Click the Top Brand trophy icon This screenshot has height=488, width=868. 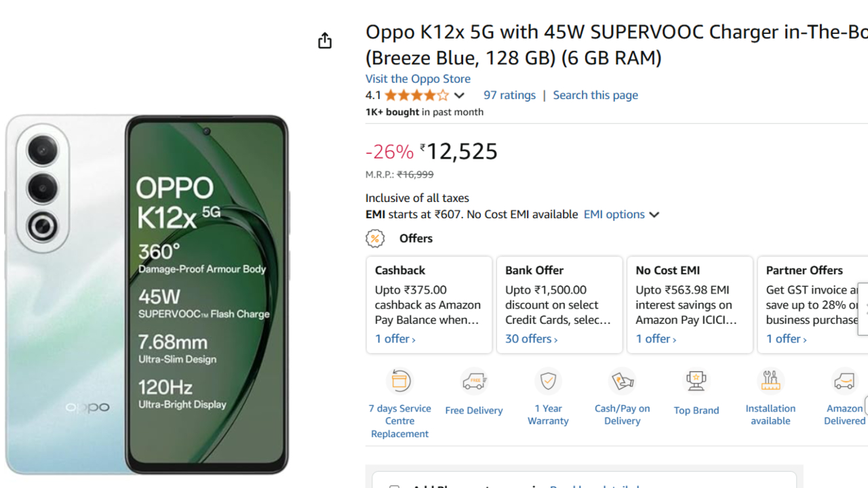pyautogui.click(x=696, y=381)
